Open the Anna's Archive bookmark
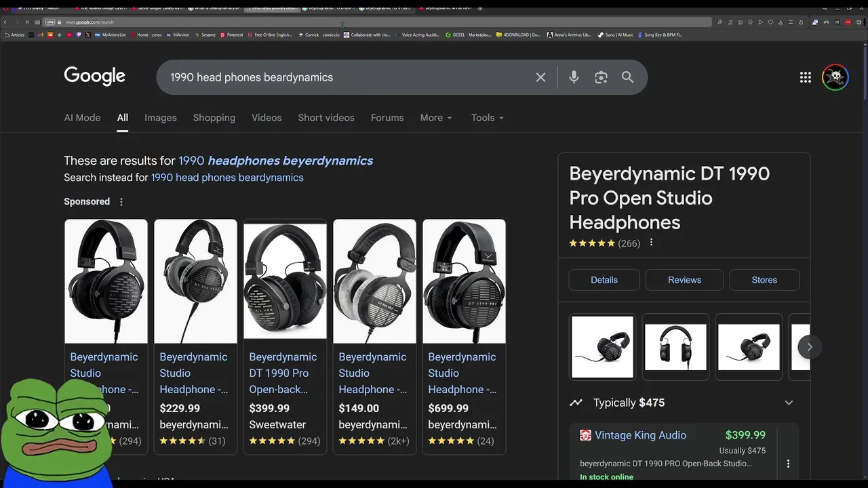 click(570, 35)
